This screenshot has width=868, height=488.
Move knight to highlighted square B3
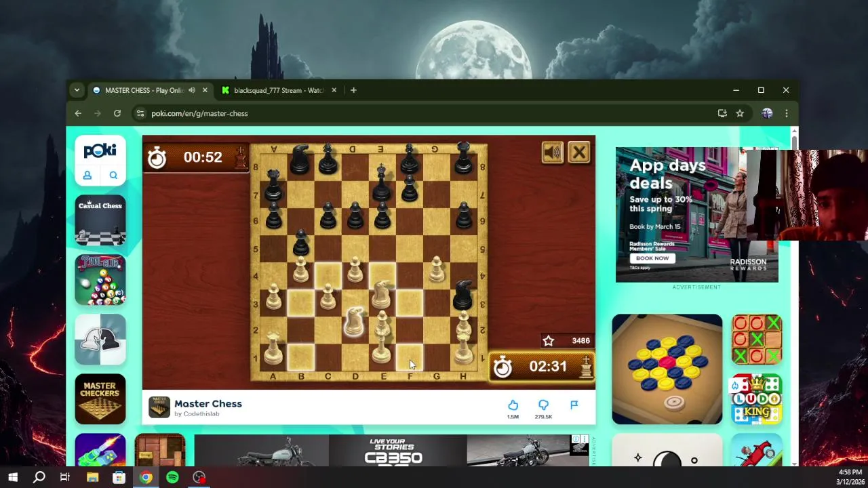(300, 303)
